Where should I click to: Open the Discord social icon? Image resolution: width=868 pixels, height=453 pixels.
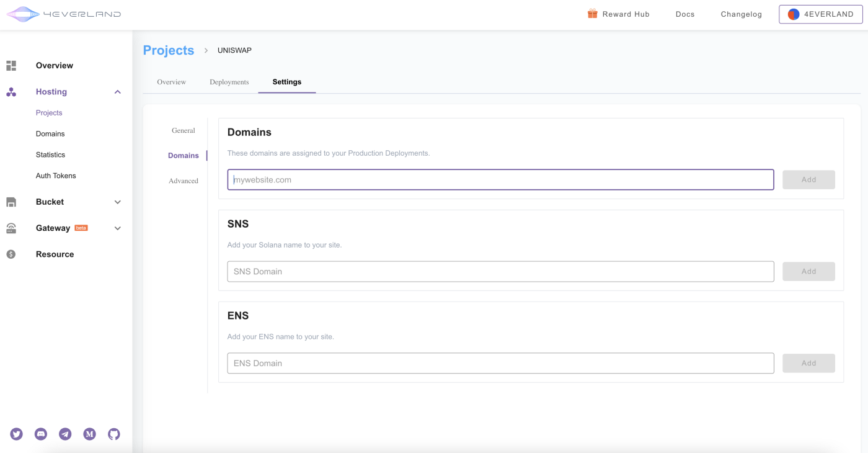point(41,434)
